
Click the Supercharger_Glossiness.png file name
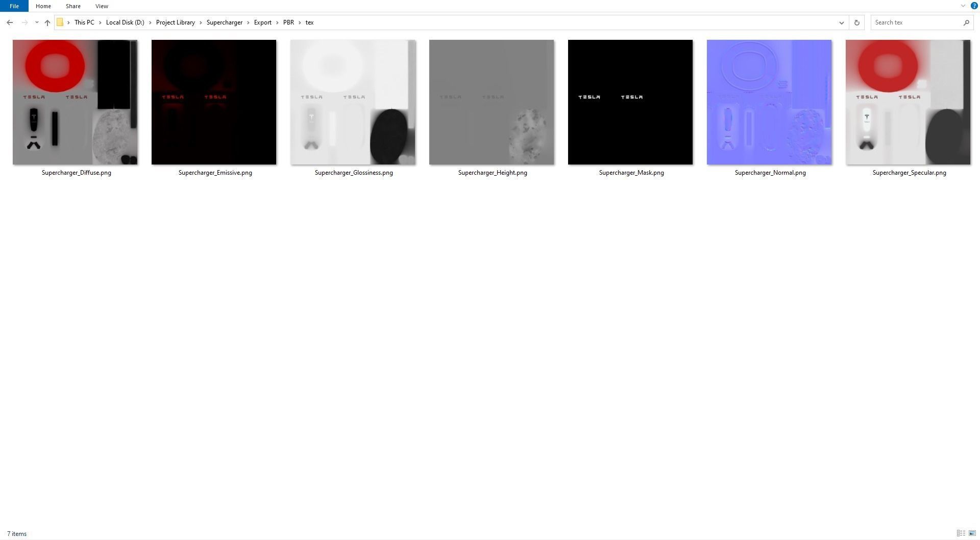(x=354, y=173)
